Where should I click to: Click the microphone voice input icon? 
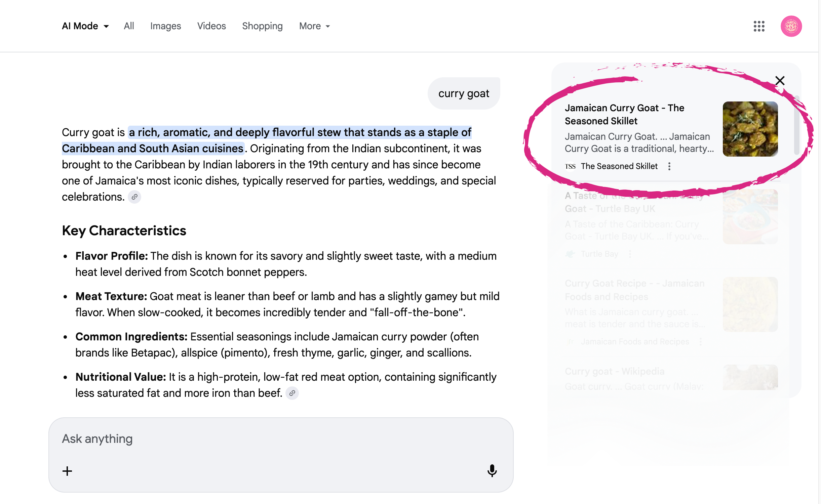click(x=492, y=470)
